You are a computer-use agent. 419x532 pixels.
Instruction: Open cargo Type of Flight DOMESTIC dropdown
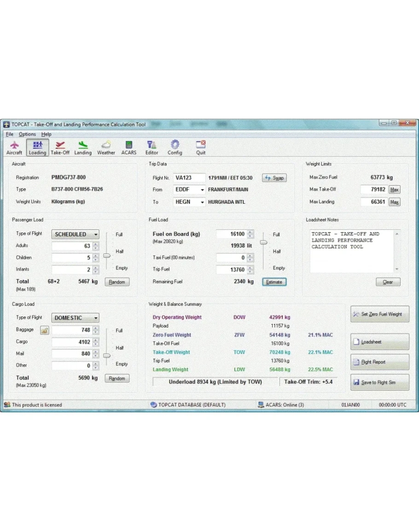pos(75,318)
